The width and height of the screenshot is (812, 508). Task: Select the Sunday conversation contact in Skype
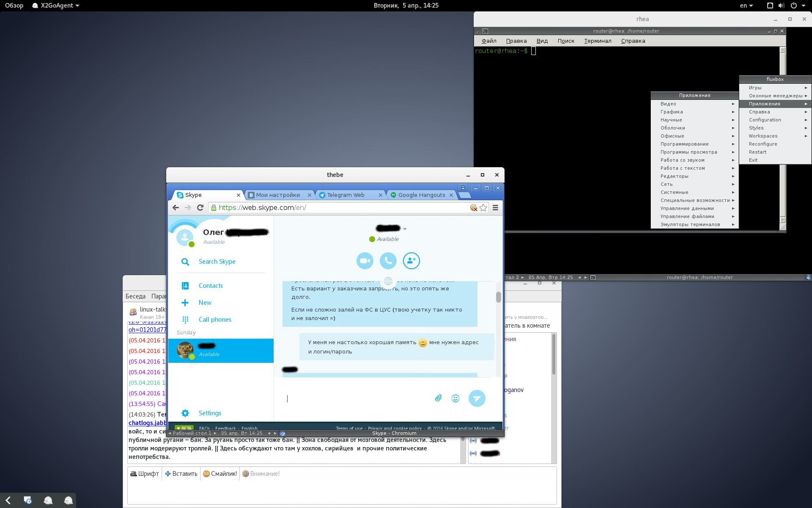(221, 351)
